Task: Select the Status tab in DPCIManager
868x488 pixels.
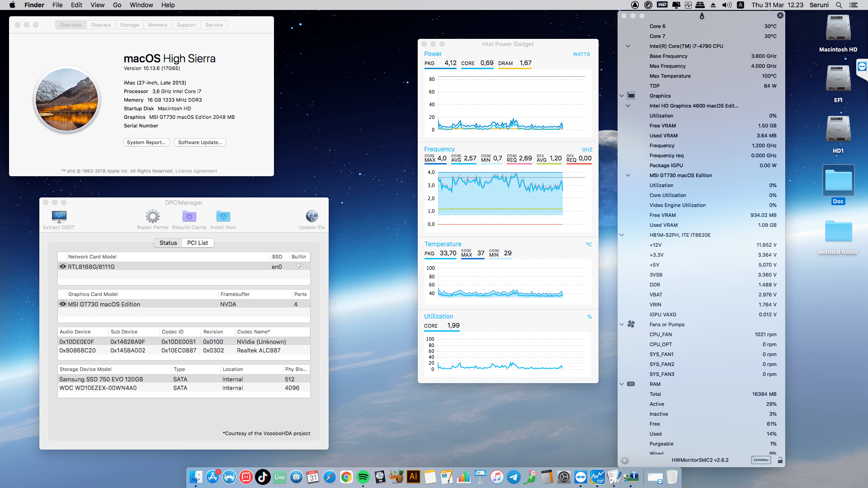Action: [168, 243]
